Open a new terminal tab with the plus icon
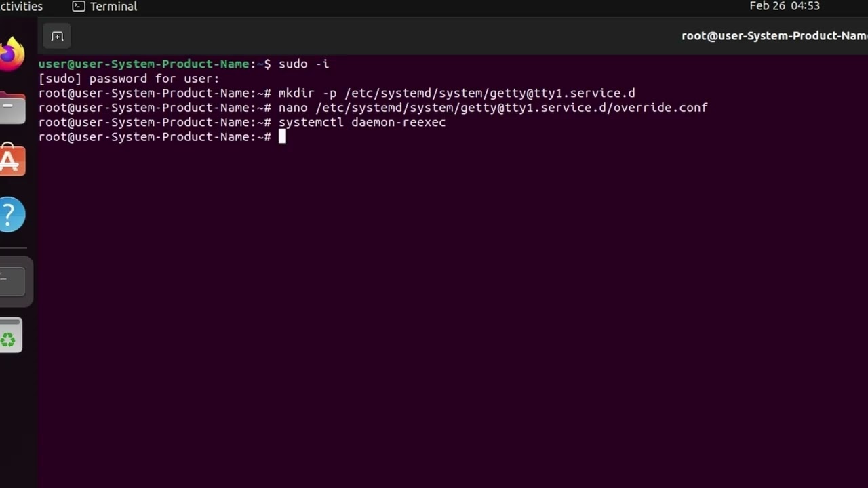 pos(57,36)
